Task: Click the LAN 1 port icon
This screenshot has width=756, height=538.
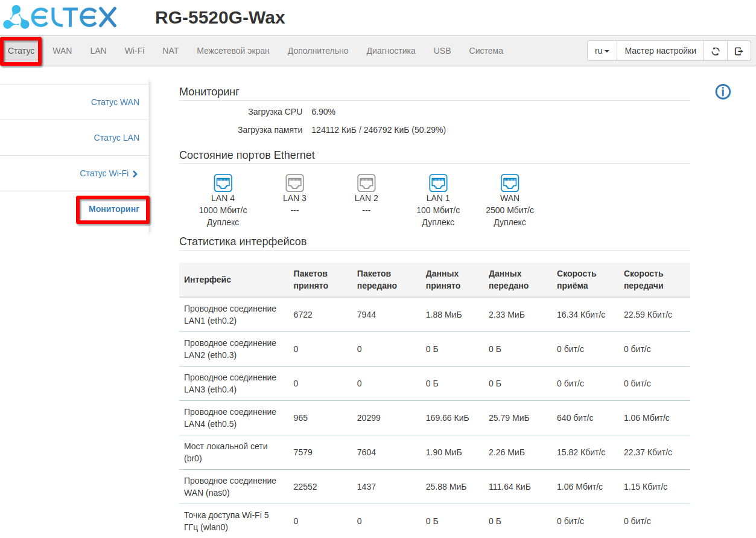Action: (438, 183)
